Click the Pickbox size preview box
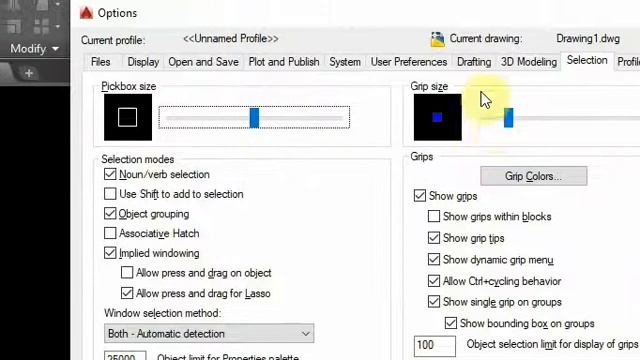 click(x=128, y=118)
